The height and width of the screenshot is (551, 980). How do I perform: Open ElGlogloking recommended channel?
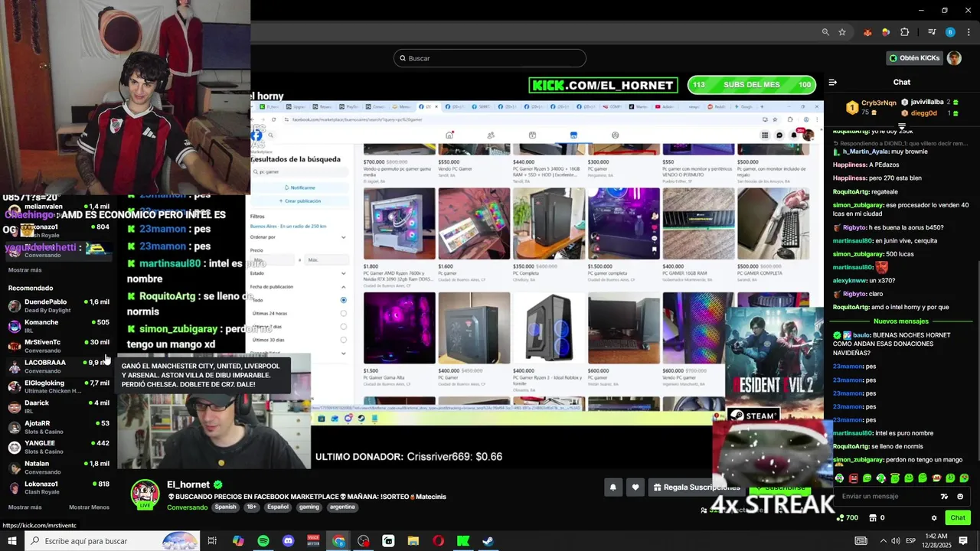click(x=59, y=386)
